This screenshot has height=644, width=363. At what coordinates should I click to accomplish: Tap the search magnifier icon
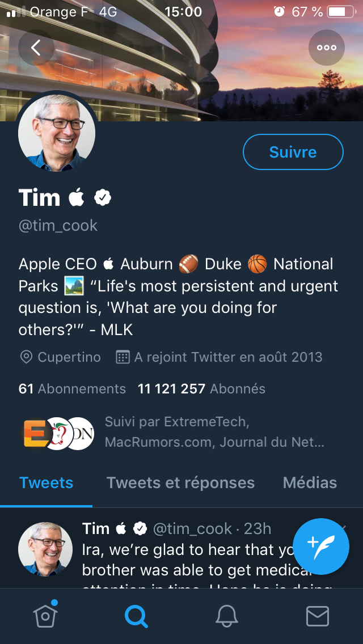tap(136, 616)
